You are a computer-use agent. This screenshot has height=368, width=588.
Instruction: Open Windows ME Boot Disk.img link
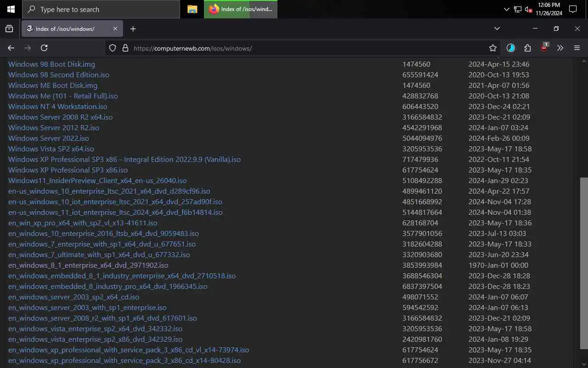tap(53, 85)
